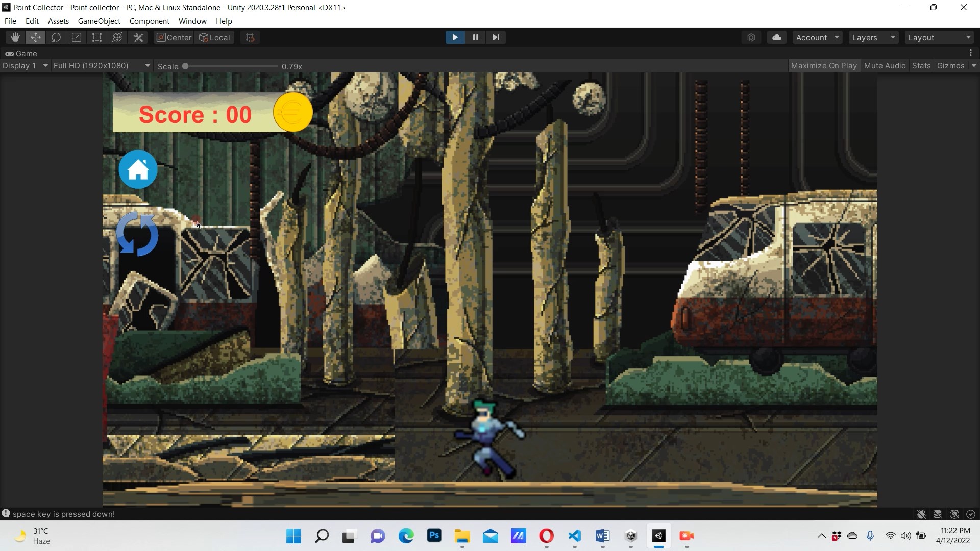
Task: Select the Scale tool
Action: point(77,37)
